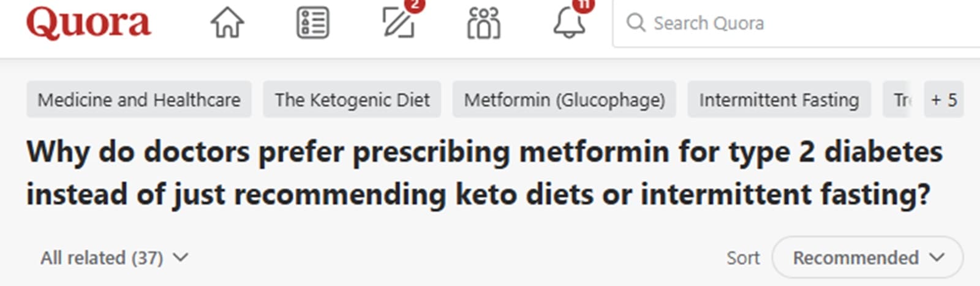Expand the + 5 more topics
980x286 pixels.
pos(944,99)
